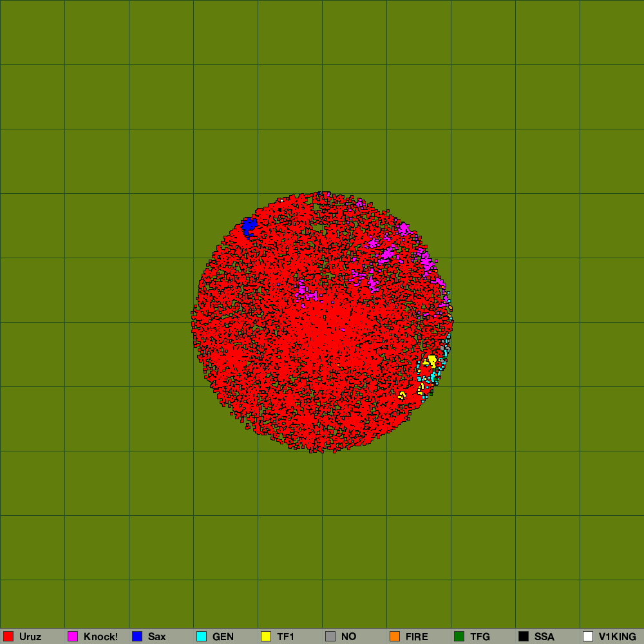This screenshot has height=644, width=644.
Task: Click the yellow TF1 color swatch
Action: tap(266, 636)
